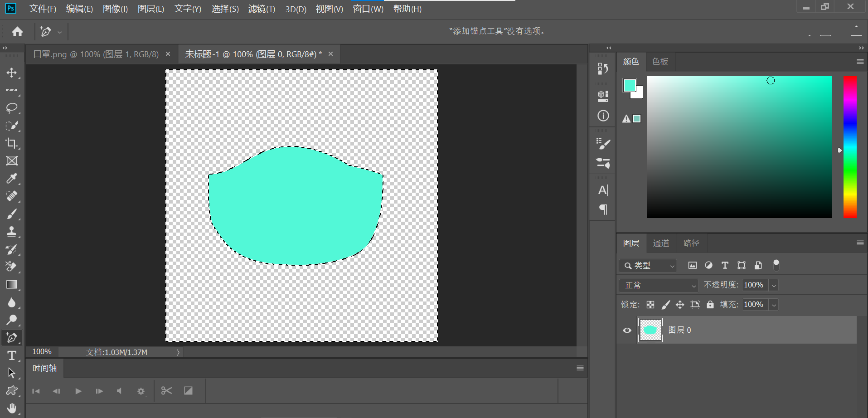Image resolution: width=868 pixels, height=418 pixels.
Task: Select the Eyedropper tool
Action: tap(12, 179)
